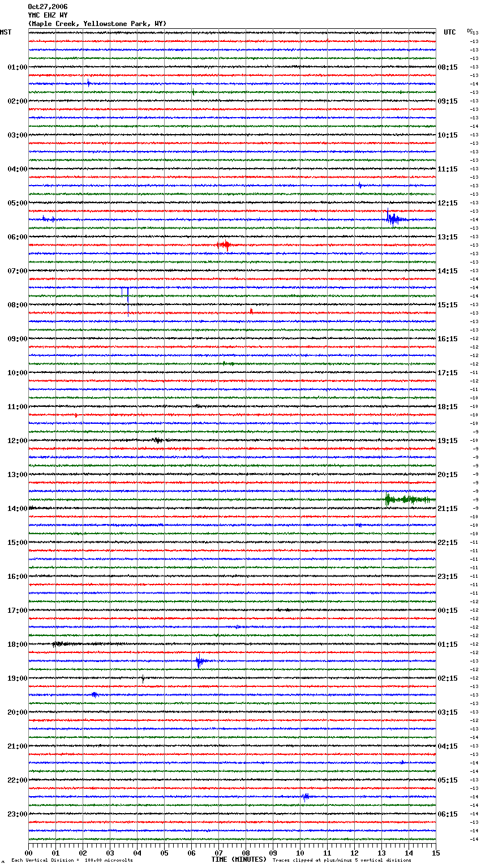The width and height of the screenshot is (481, 868).
Task: Click minute 07 on the bottom axis
Action: click(x=218, y=853)
